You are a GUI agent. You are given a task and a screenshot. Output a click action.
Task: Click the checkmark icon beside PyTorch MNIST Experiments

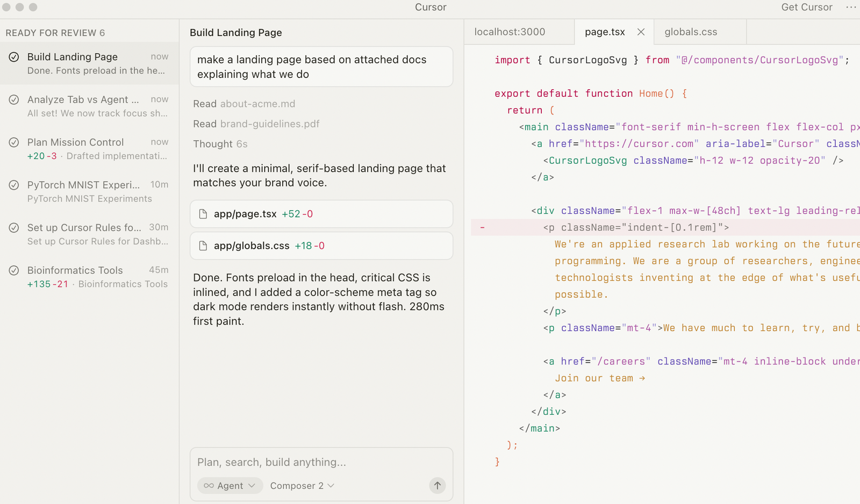(14, 185)
